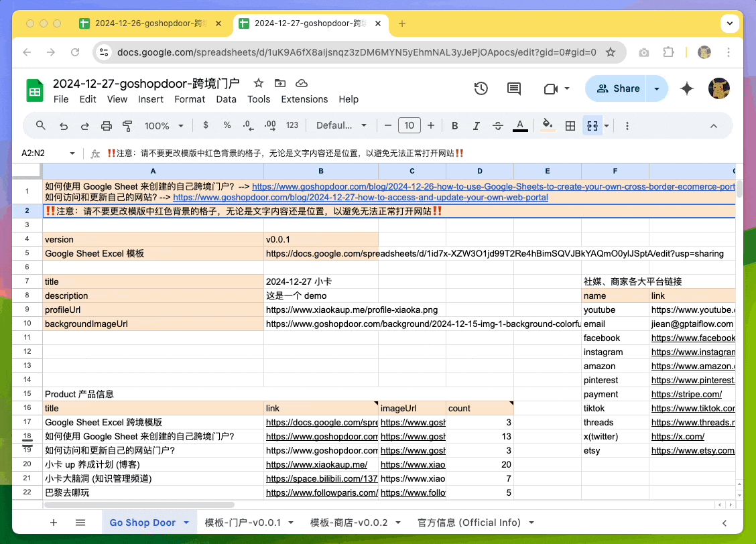The image size is (756, 544).
Task: Open Meet call options dropdown arrow
Action: tap(567, 88)
